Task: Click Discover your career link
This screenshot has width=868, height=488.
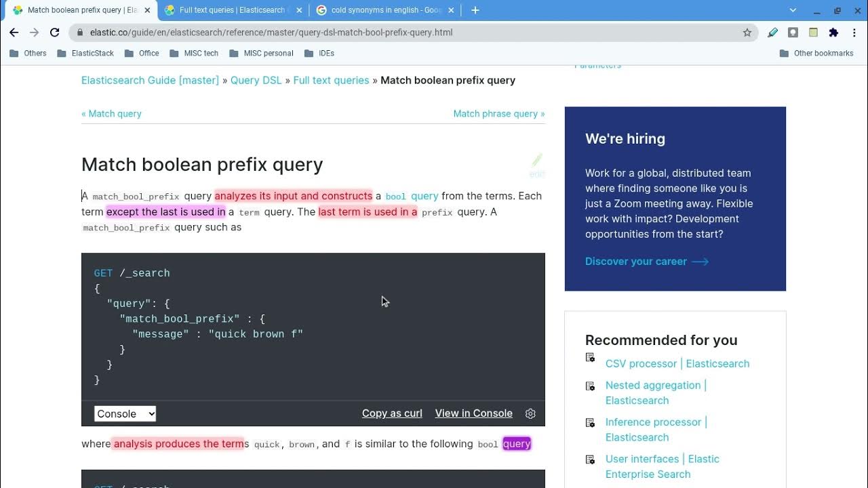Action: point(647,261)
